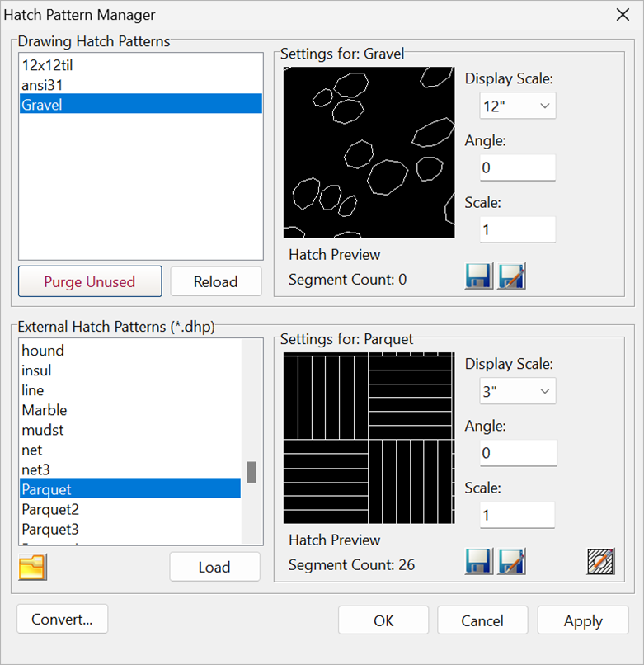Click the Scale field for Parquet
644x665 pixels.
click(517, 515)
